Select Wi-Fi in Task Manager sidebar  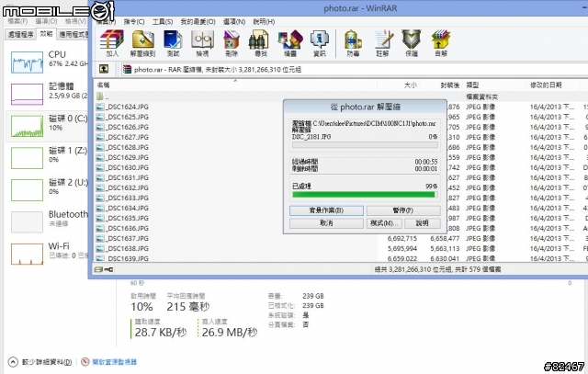coord(49,254)
